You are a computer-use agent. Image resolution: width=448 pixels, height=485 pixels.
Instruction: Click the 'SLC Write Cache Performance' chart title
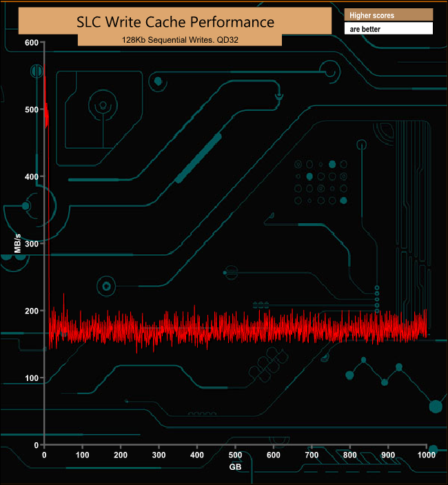tap(175, 22)
